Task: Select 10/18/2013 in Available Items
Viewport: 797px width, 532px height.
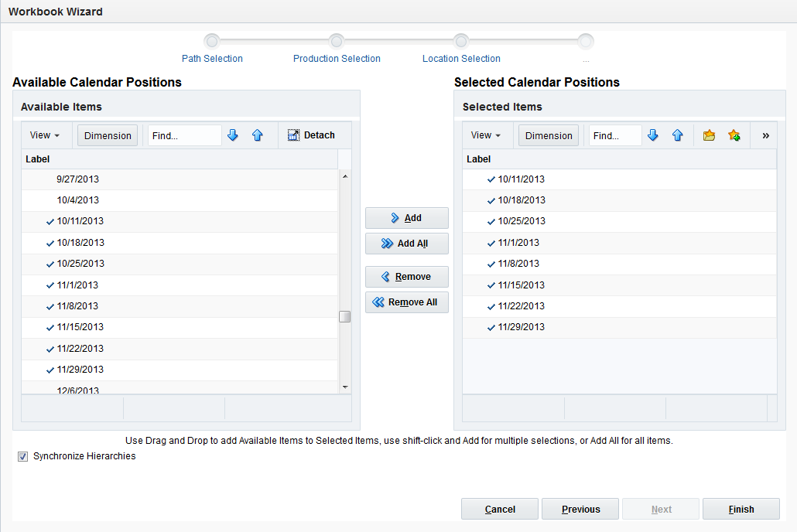Action: tap(180, 243)
